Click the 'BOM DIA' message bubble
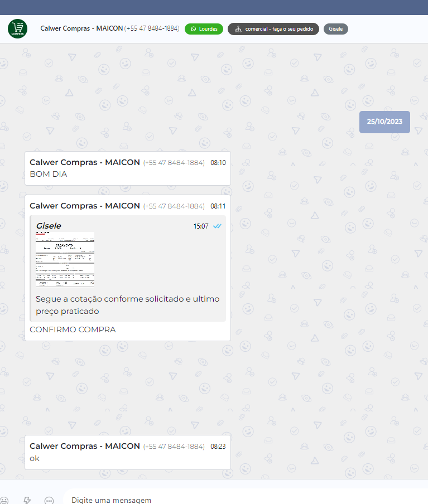This screenshot has height=504, width=428. 127,168
